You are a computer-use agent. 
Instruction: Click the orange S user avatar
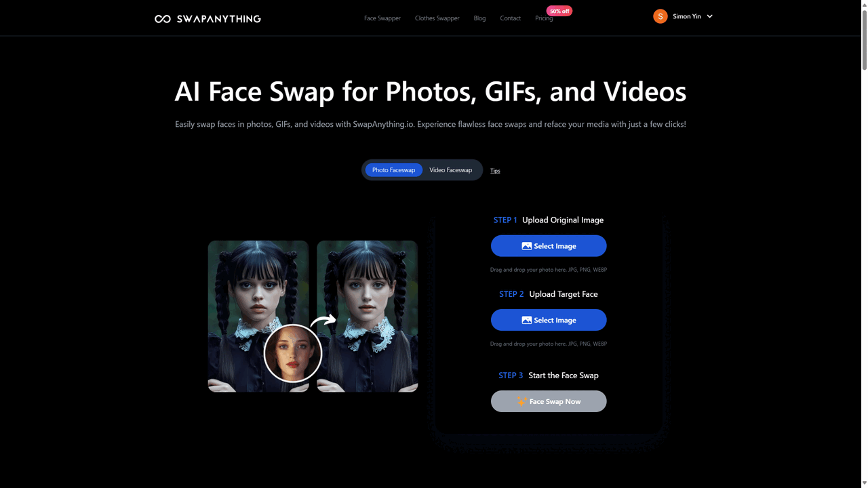pyautogui.click(x=660, y=16)
